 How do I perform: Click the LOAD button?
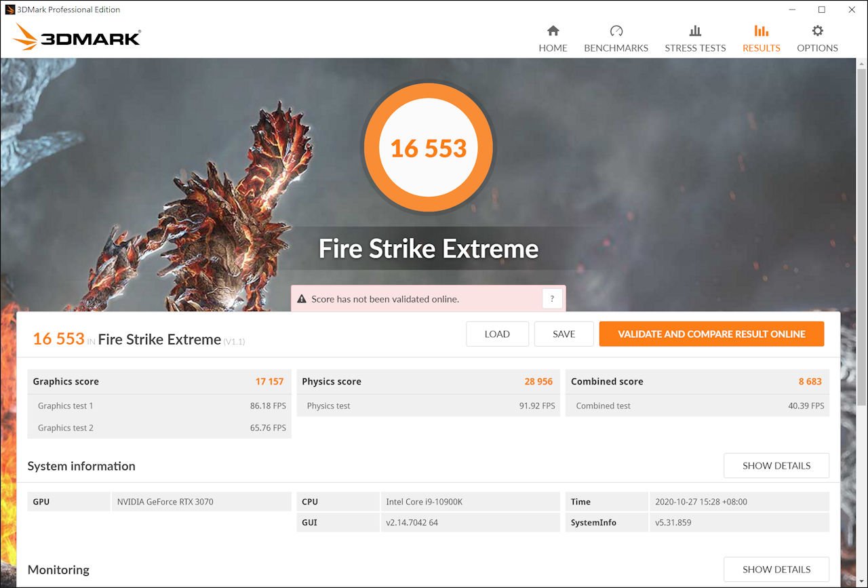497,334
